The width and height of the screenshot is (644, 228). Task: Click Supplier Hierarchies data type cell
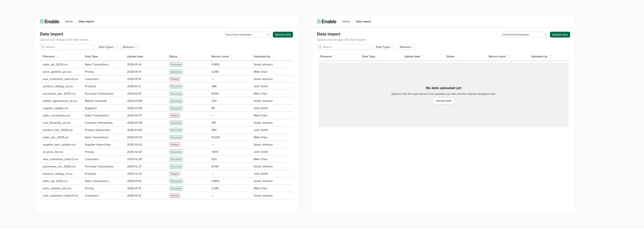pos(98,145)
